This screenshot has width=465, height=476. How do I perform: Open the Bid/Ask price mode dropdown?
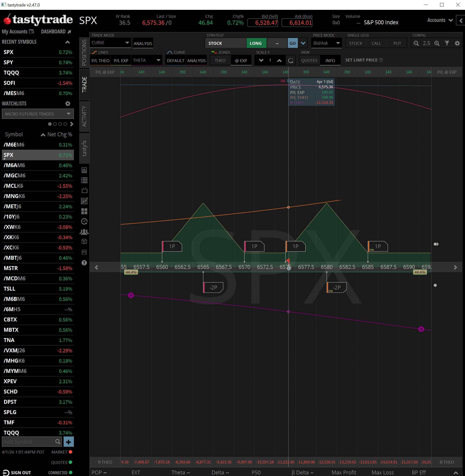pyautogui.click(x=326, y=43)
